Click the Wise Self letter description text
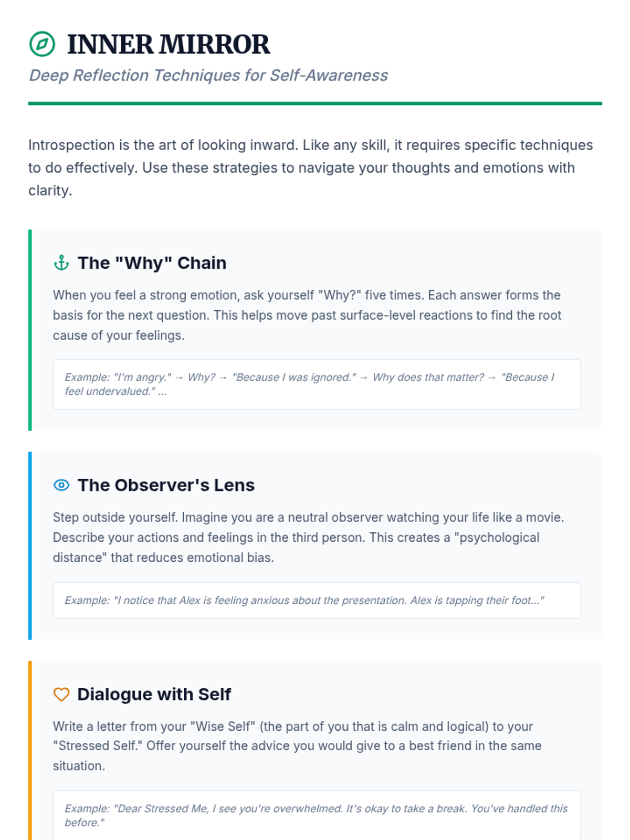 click(x=297, y=746)
